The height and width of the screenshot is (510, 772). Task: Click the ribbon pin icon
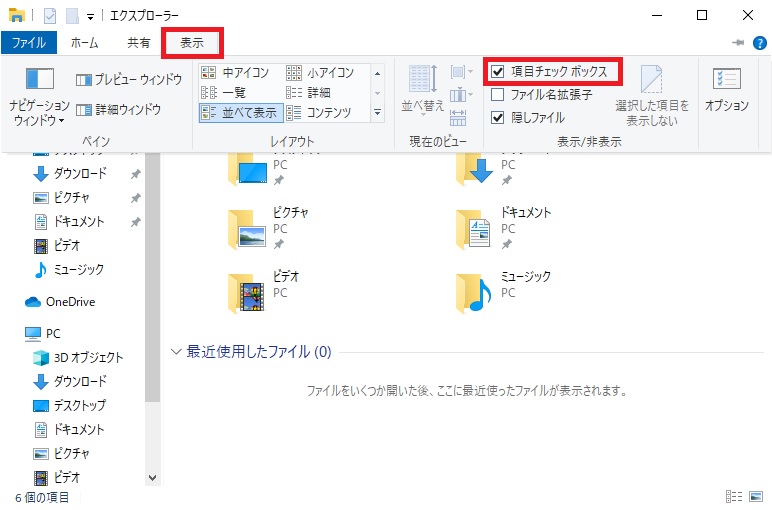click(738, 43)
